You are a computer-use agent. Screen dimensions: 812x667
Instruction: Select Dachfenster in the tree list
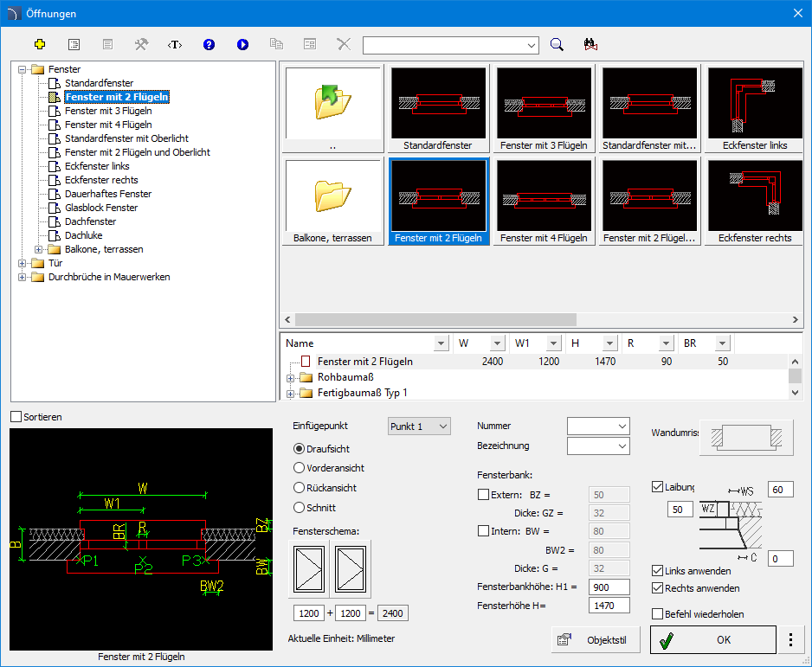pyautogui.click(x=90, y=221)
